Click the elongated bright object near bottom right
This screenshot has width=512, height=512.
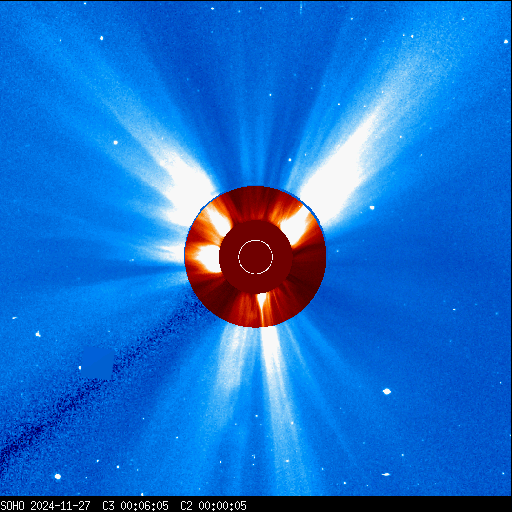pos(386,474)
